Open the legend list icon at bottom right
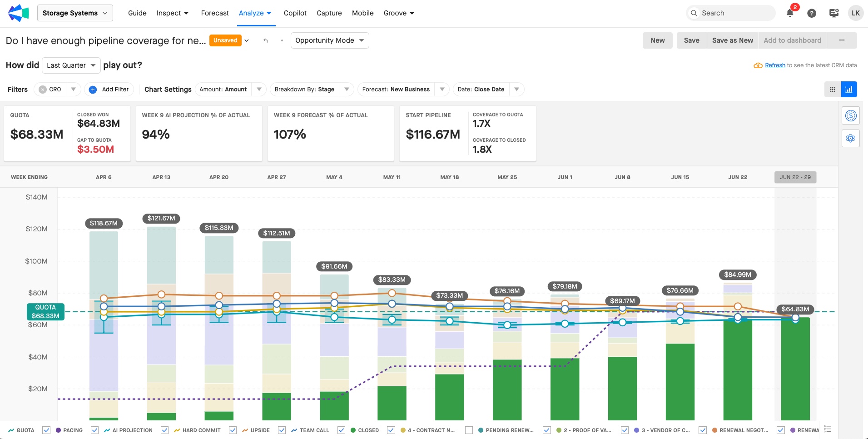This screenshot has width=868, height=439. click(827, 429)
